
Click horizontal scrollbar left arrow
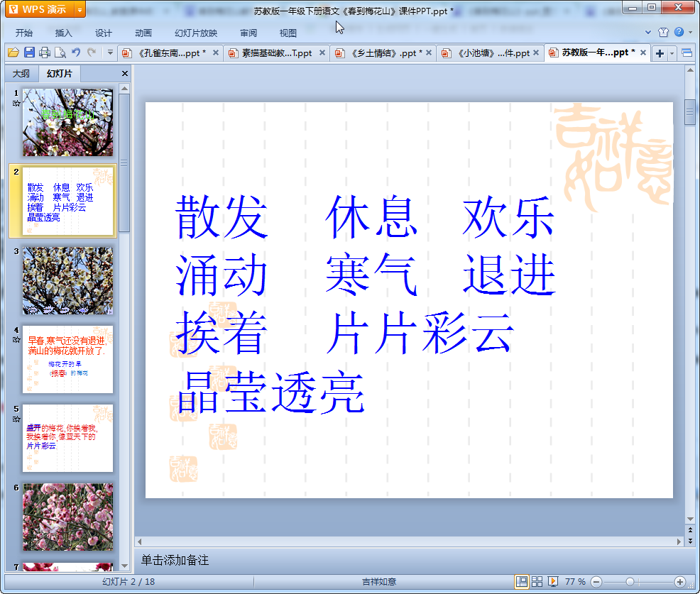click(x=140, y=541)
